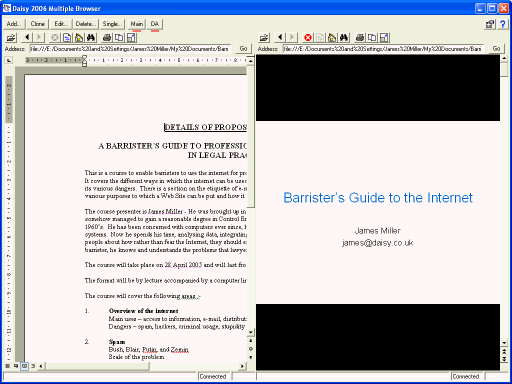Click the Open file icon in left pane

(11, 37)
